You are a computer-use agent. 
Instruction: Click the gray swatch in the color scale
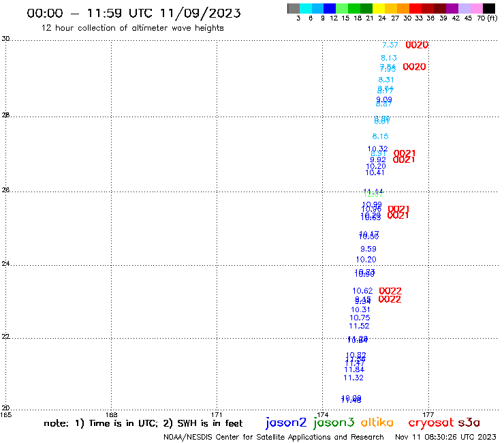(294, 8)
